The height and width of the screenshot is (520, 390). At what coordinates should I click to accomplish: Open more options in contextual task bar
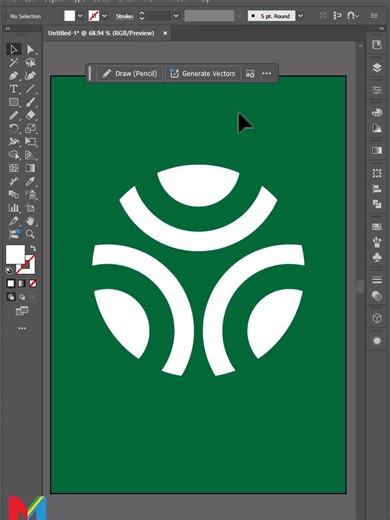pyautogui.click(x=267, y=74)
